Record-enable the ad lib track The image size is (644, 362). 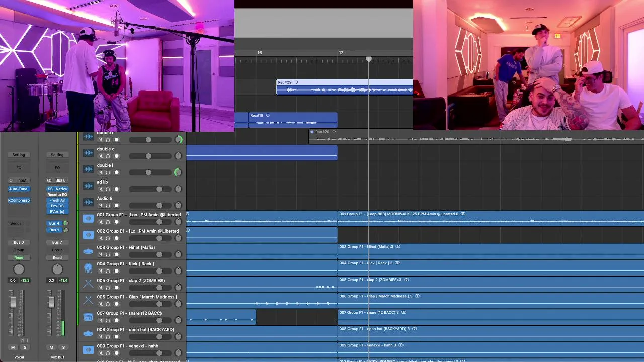(117, 189)
